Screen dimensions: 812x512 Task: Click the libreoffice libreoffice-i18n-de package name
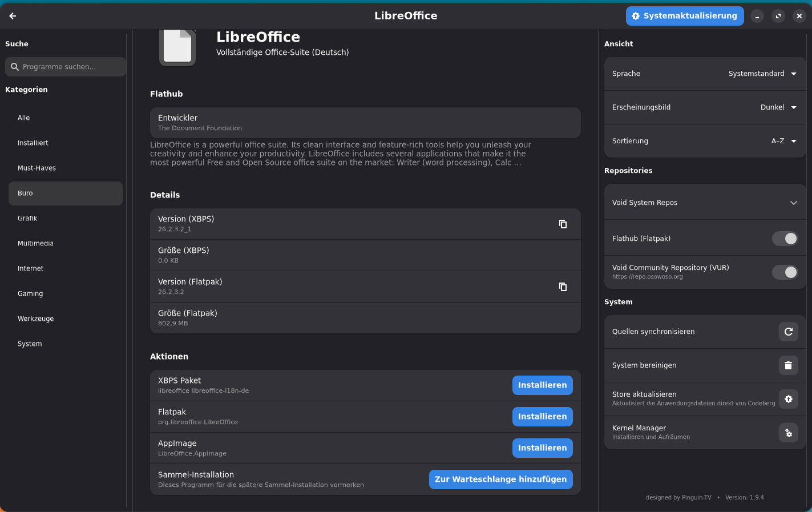(x=203, y=391)
